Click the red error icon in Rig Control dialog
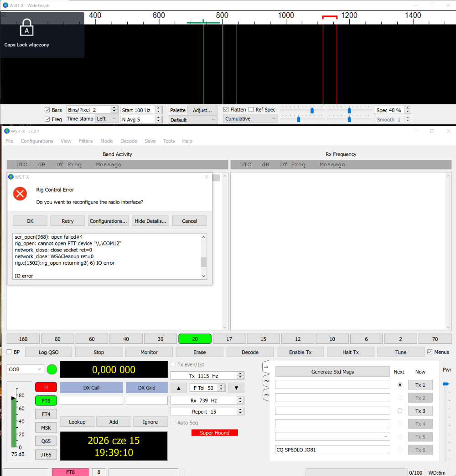Viewport: 456px width, 476px height. point(20,194)
